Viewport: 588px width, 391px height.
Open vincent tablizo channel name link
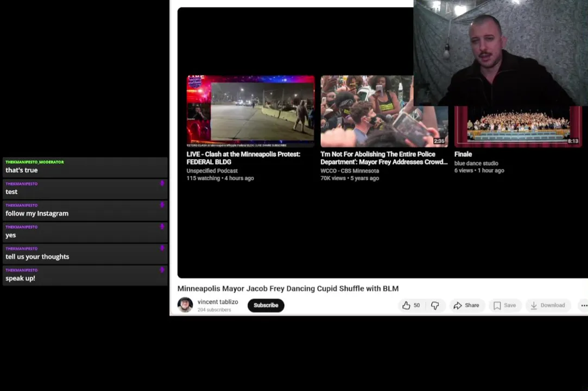point(218,302)
